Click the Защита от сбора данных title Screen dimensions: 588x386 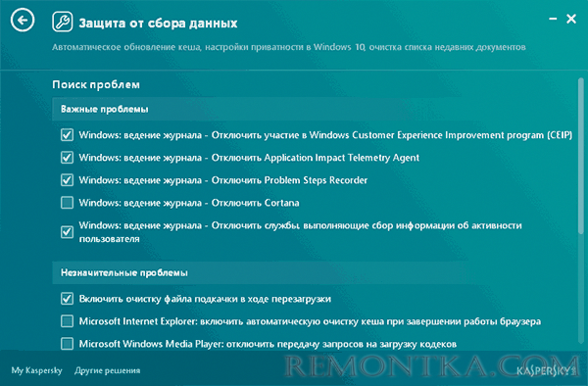coord(158,24)
